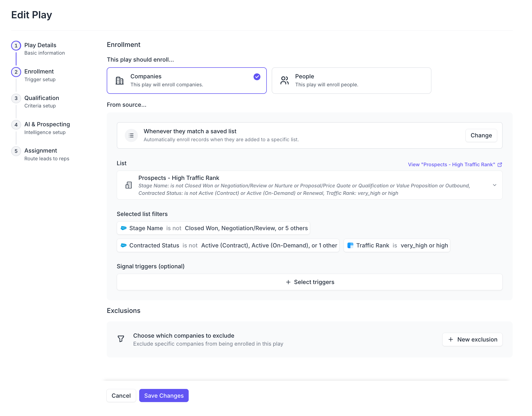This screenshot has width=532, height=416.
Task: Add a New exclusion
Action: (472, 339)
